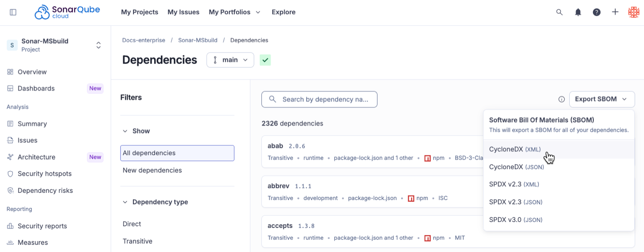This screenshot has height=252, width=644.
Task: Select All dependencies filter
Action: coord(177,153)
